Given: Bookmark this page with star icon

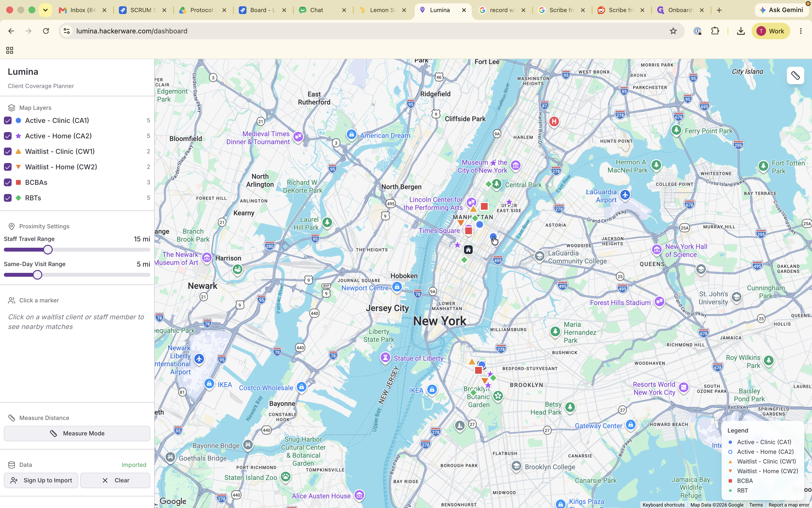Looking at the screenshot, I should point(673,31).
